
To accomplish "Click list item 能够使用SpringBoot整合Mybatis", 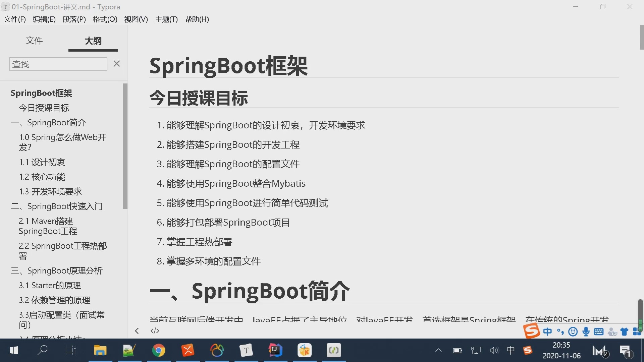I will [x=236, y=184].
